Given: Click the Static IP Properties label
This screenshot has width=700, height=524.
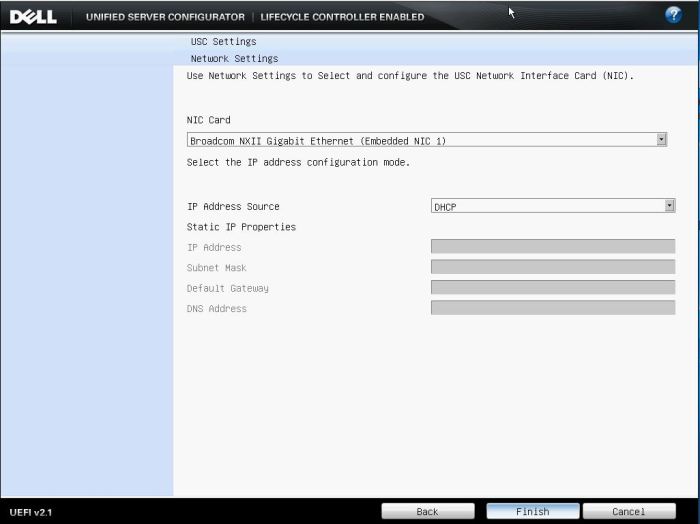Looking at the screenshot, I should pos(241,227).
